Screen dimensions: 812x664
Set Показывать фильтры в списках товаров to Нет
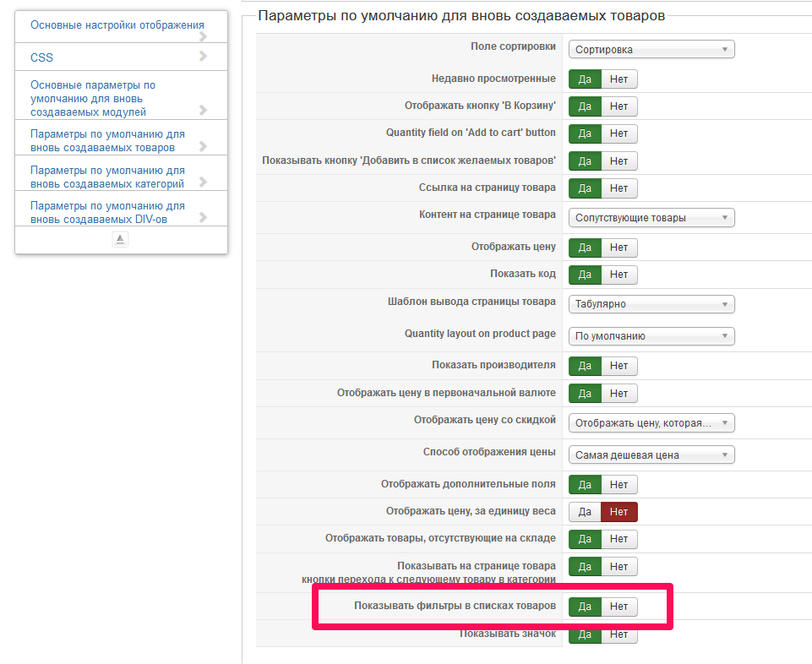[619, 606]
